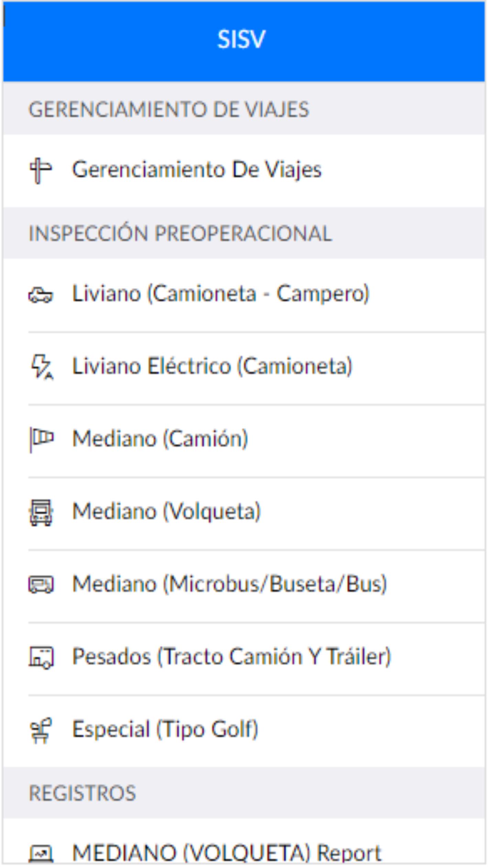Click the golf cart icon for Especial
The image size is (488, 868).
41,730
